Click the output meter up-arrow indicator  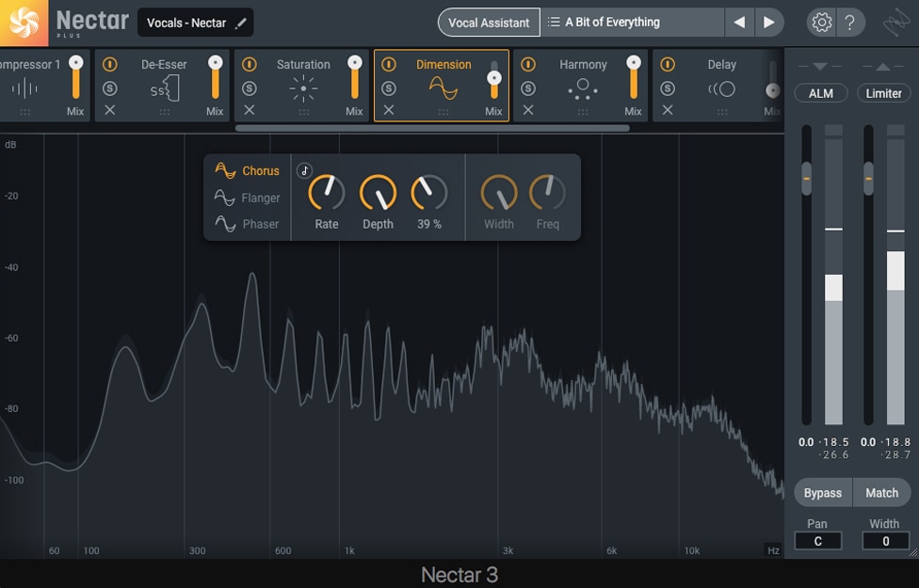pyautogui.click(x=882, y=66)
